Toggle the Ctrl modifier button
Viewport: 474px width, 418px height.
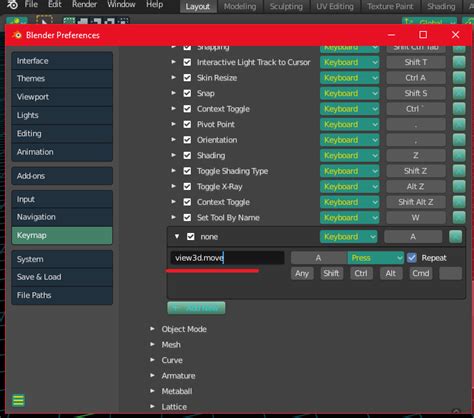[x=361, y=273]
